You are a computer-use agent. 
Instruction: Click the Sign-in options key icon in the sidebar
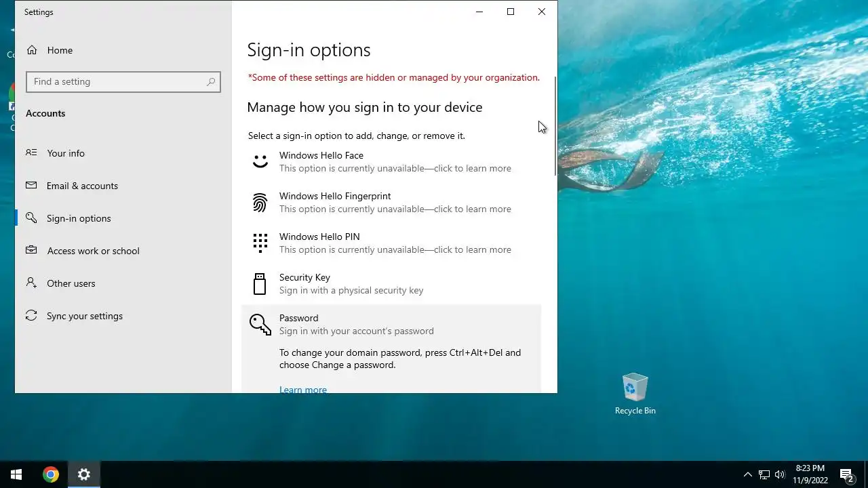pos(31,218)
